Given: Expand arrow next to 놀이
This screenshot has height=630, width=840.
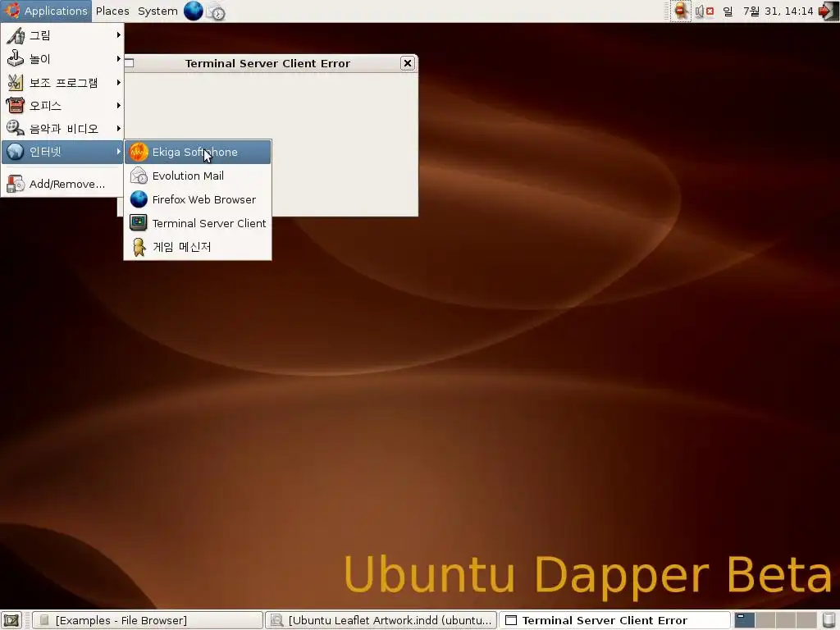Looking at the screenshot, I should [x=118, y=58].
